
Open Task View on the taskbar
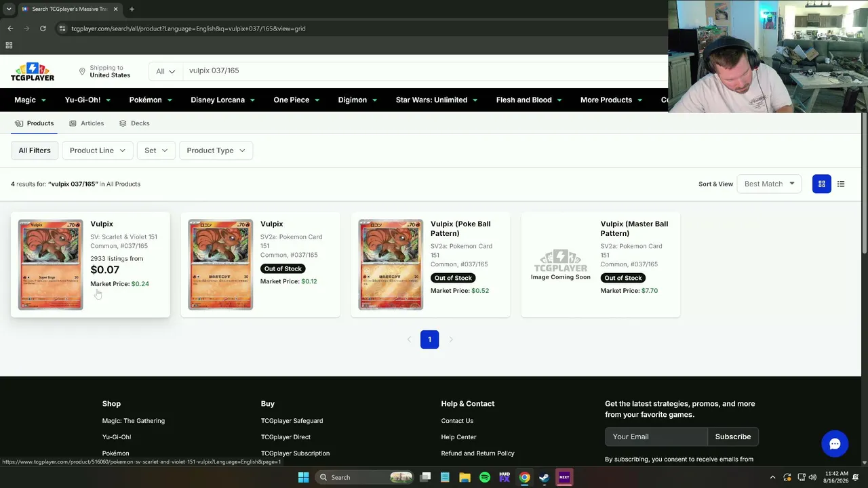point(425,477)
